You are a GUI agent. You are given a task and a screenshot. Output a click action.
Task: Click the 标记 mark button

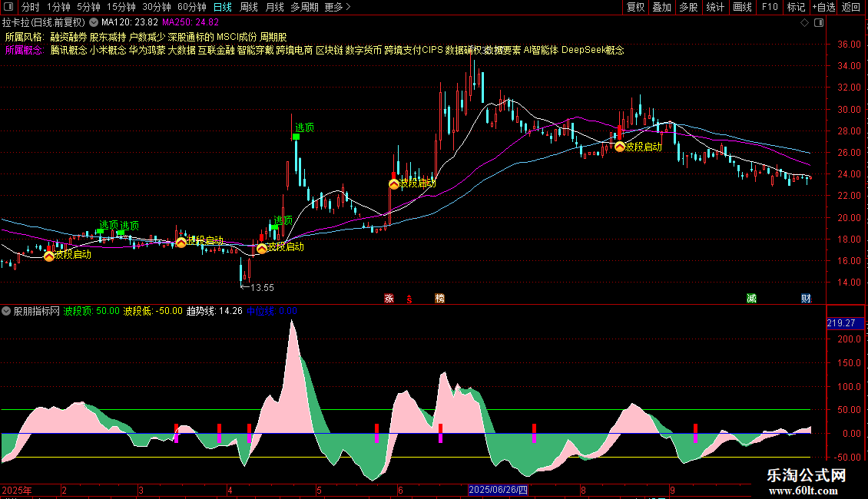pyautogui.click(x=796, y=7)
